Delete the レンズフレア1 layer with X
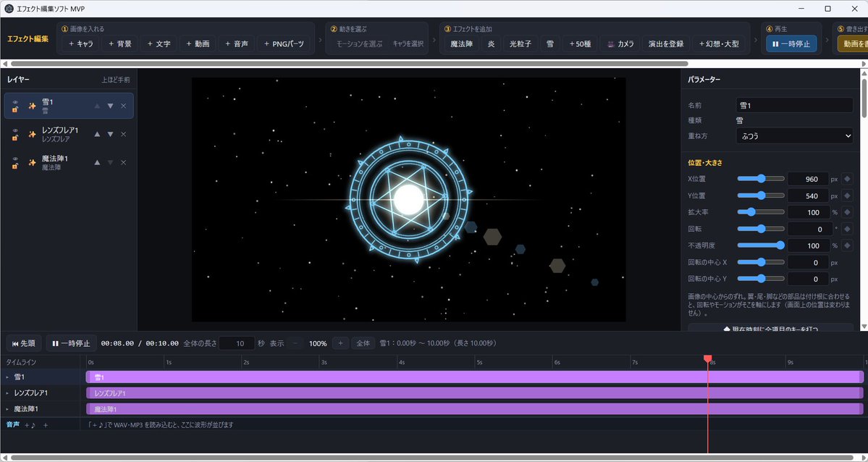This screenshot has width=868, height=462. (x=124, y=134)
